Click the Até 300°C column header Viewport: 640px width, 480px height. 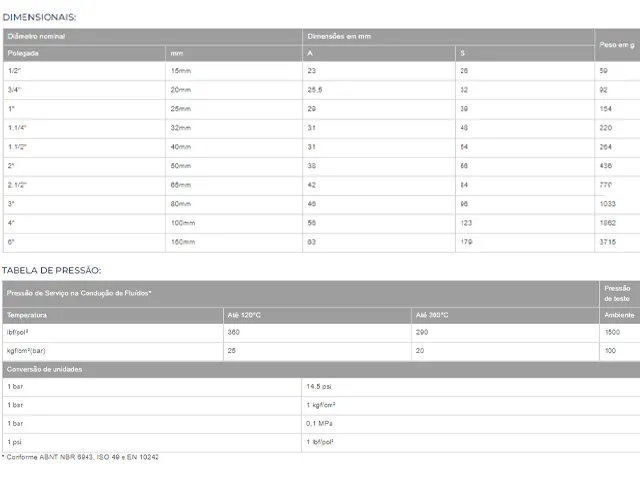coord(505,315)
